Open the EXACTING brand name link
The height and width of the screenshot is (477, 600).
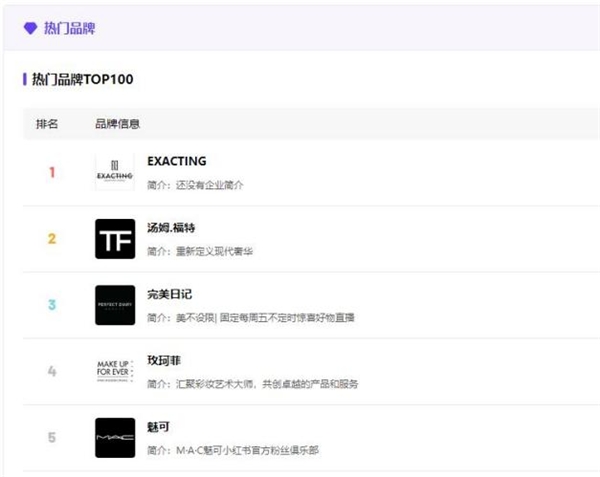[176, 161]
